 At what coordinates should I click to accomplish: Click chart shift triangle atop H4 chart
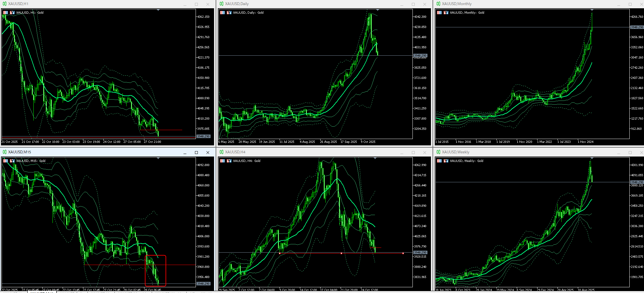pyautogui.click(x=375, y=158)
